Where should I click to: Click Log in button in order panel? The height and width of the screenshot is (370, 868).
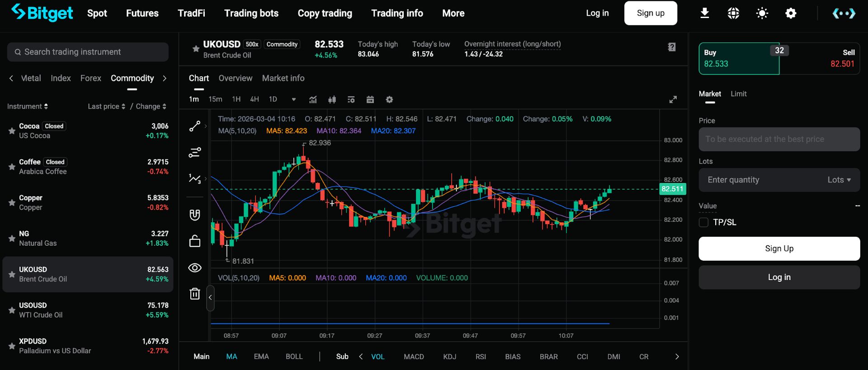[x=779, y=277]
